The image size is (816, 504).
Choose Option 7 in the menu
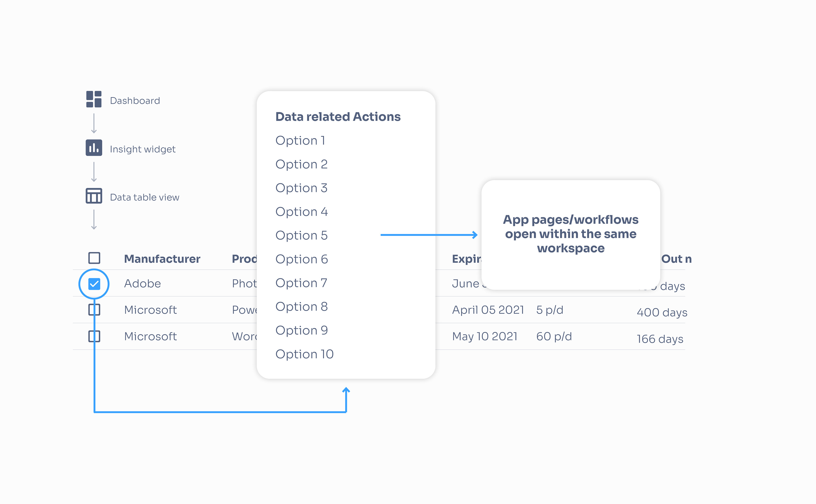[x=301, y=283]
